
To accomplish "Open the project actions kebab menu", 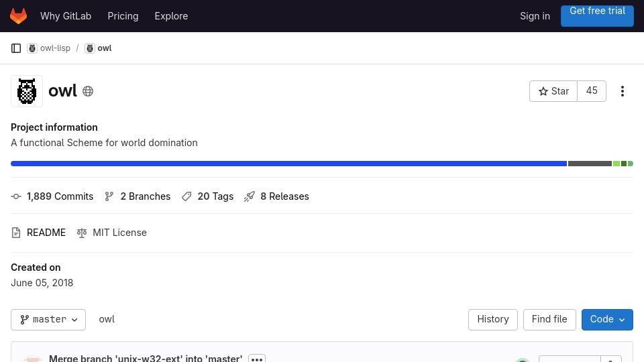I will pyautogui.click(x=623, y=91).
